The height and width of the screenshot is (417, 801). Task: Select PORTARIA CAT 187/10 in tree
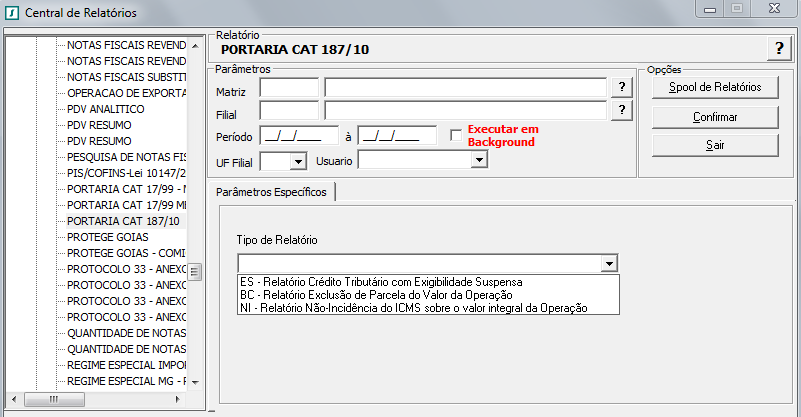pyautogui.click(x=123, y=221)
